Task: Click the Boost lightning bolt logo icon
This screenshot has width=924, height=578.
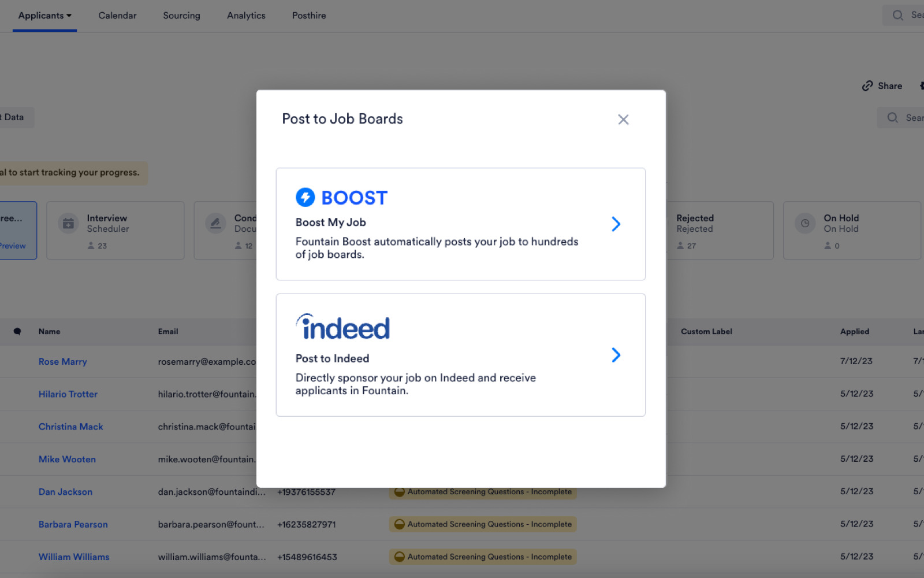Action: coord(305,197)
